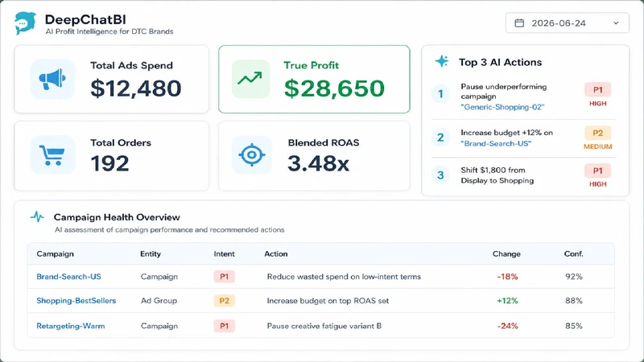
Task: Click the +12% change value
Action: point(508,301)
